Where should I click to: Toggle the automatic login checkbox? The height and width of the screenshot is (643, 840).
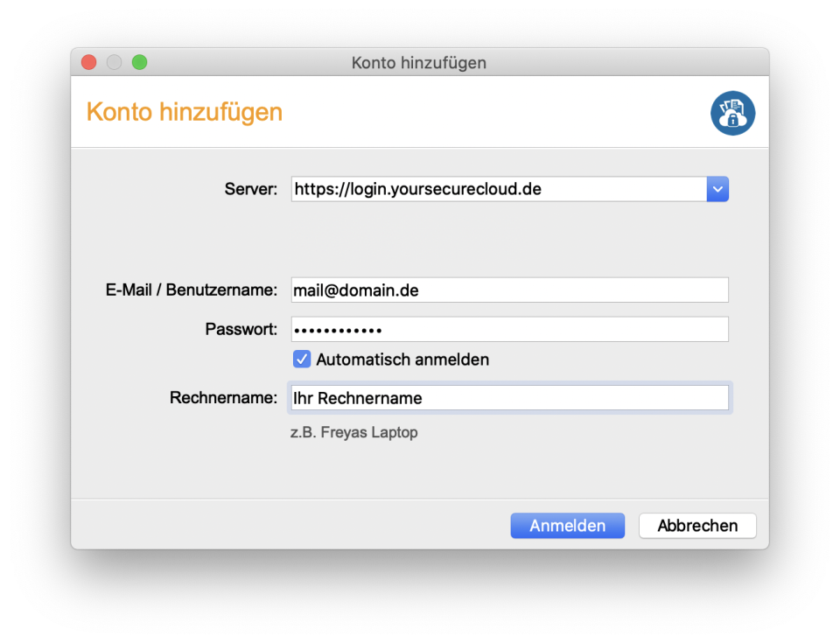(301, 359)
